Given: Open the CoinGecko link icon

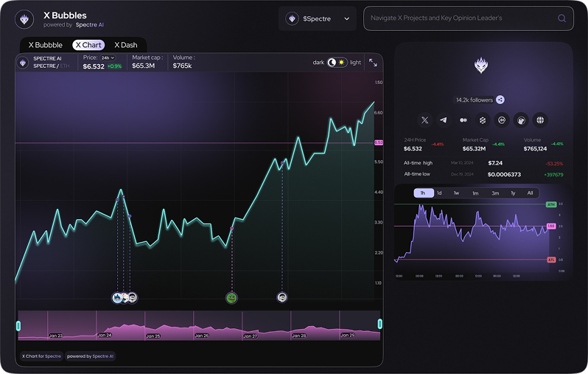Looking at the screenshot, I should point(521,120).
